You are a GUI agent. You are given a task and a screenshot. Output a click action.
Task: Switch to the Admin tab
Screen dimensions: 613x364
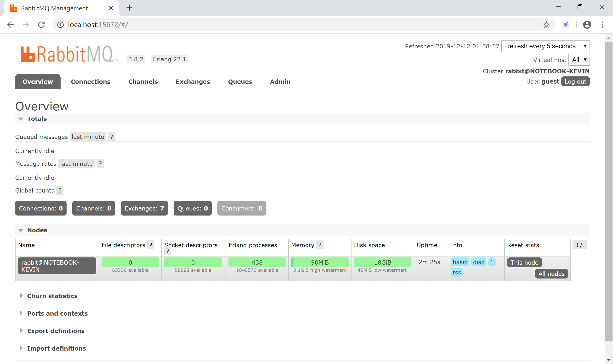point(280,81)
